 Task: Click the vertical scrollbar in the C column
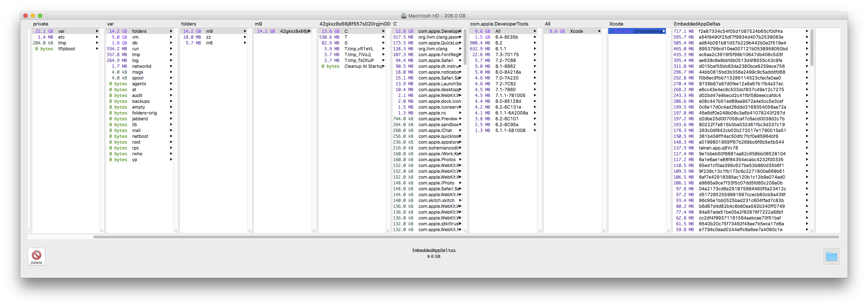(465, 42)
